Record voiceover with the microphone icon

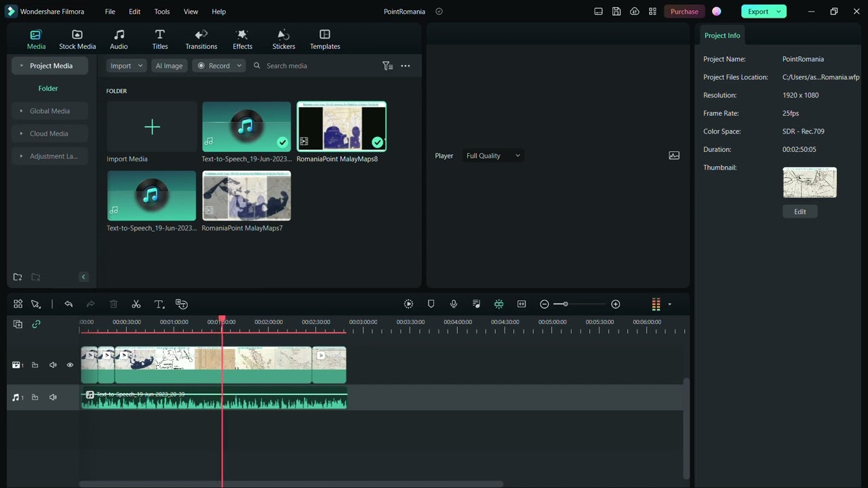tap(454, 304)
